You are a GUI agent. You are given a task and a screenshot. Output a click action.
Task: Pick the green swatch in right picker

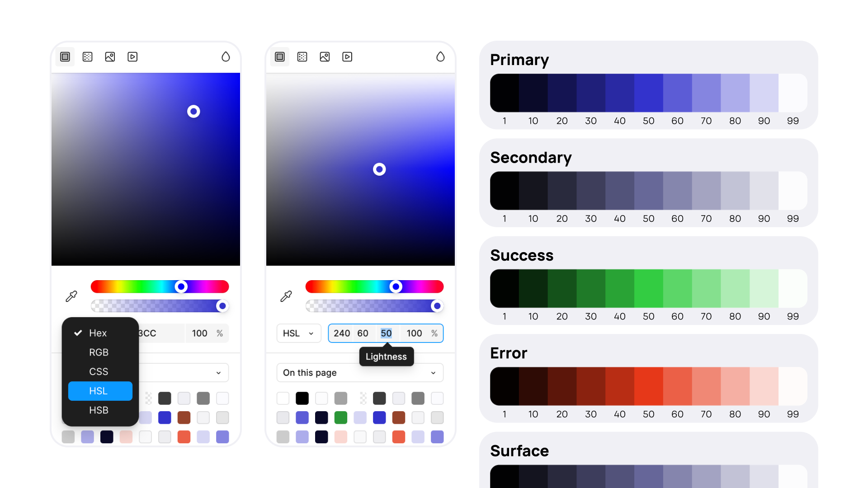pos(341,418)
